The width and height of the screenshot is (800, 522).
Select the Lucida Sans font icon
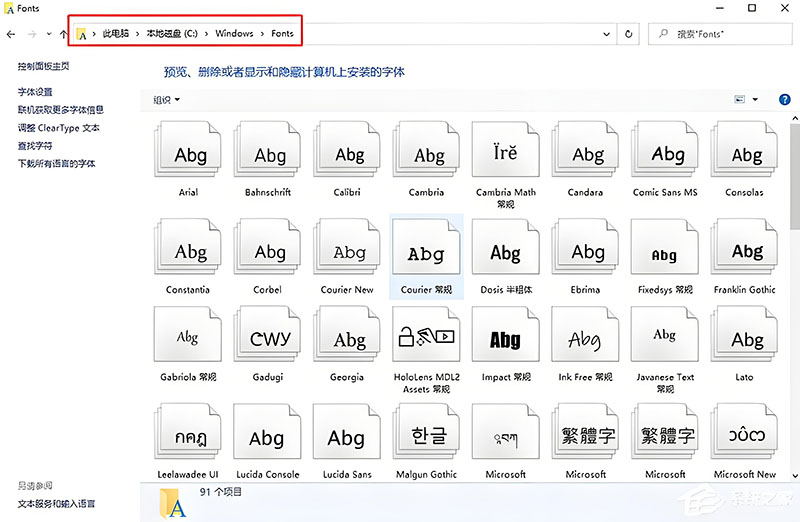(x=347, y=432)
